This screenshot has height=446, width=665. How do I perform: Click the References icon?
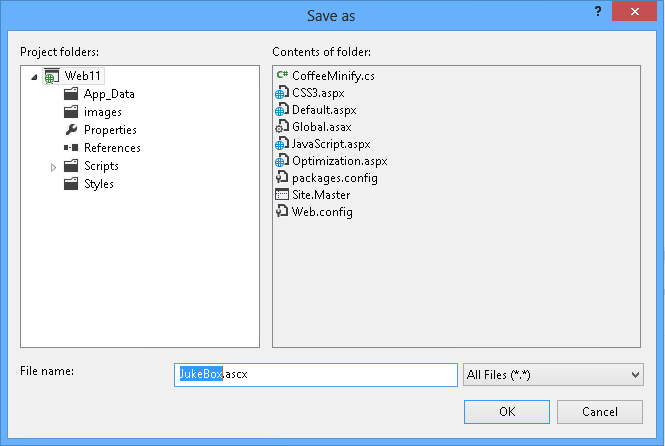point(71,148)
